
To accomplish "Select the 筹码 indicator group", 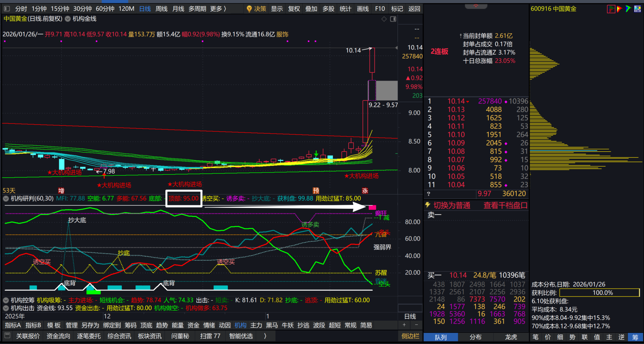I will 130,325.
